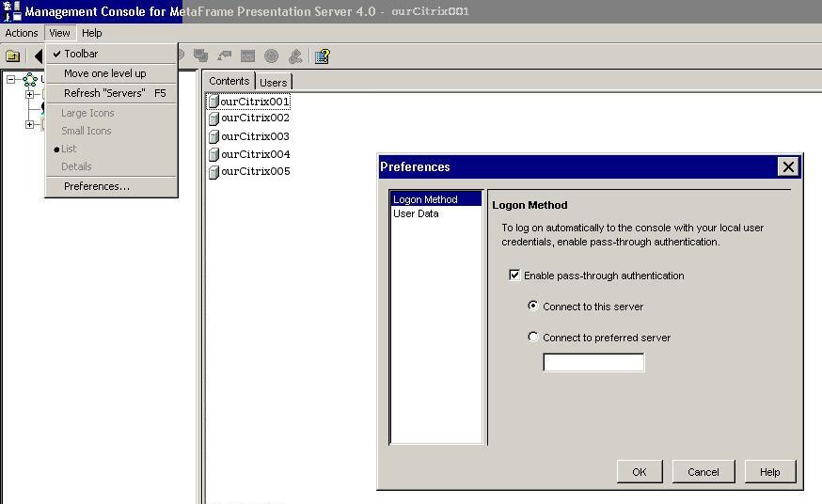
Task: Expand the last child tree node
Action: click(x=29, y=124)
